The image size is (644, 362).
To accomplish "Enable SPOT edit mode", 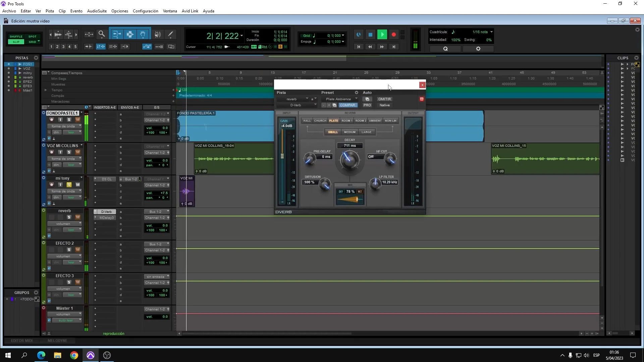I will point(32,37).
